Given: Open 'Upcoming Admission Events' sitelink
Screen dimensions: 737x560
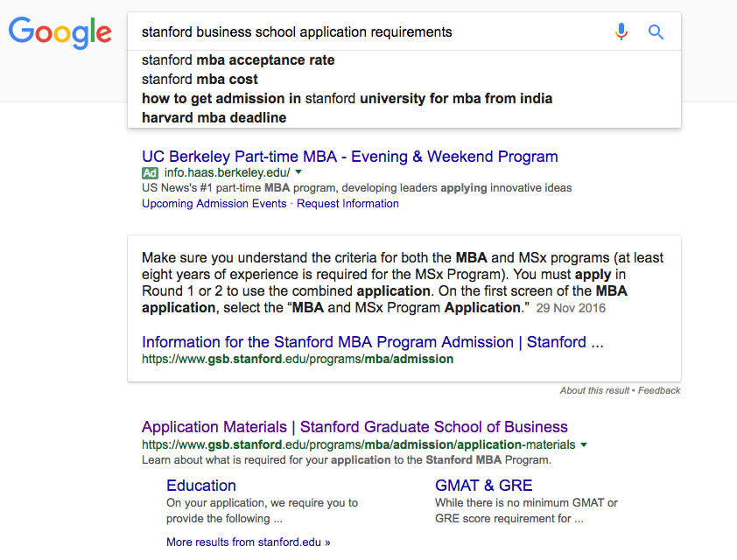Looking at the screenshot, I should point(214,204).
